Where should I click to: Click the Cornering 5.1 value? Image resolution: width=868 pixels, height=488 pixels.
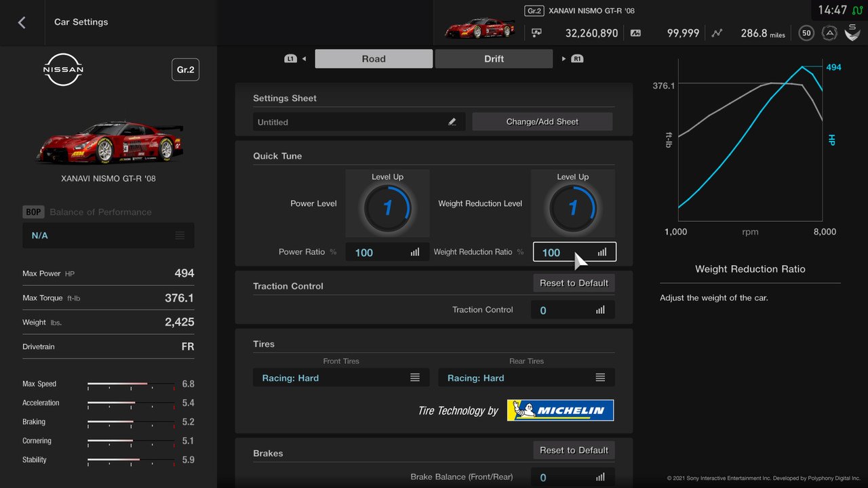point(188,441)
